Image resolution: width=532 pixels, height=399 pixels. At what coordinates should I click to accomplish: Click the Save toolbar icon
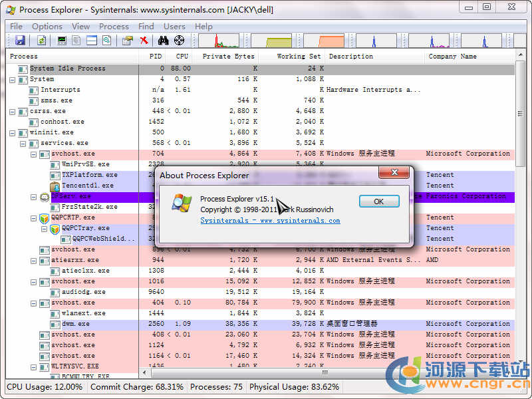20,41
